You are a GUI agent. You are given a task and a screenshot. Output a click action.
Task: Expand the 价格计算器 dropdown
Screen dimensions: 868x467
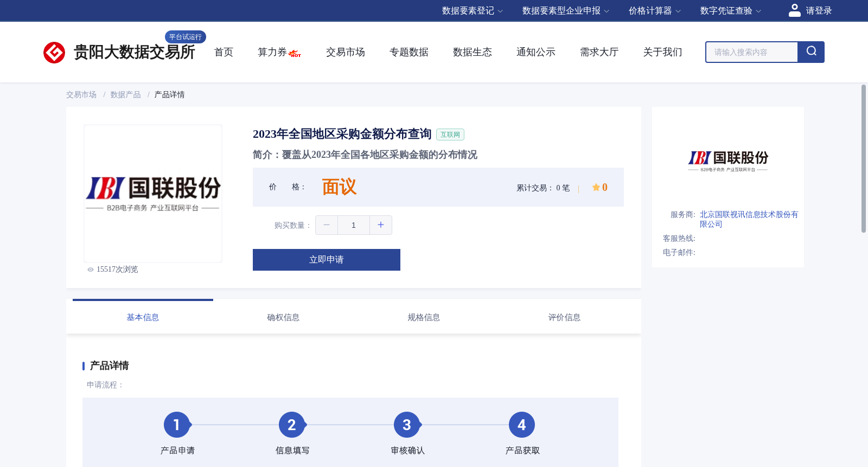[655, 11]
